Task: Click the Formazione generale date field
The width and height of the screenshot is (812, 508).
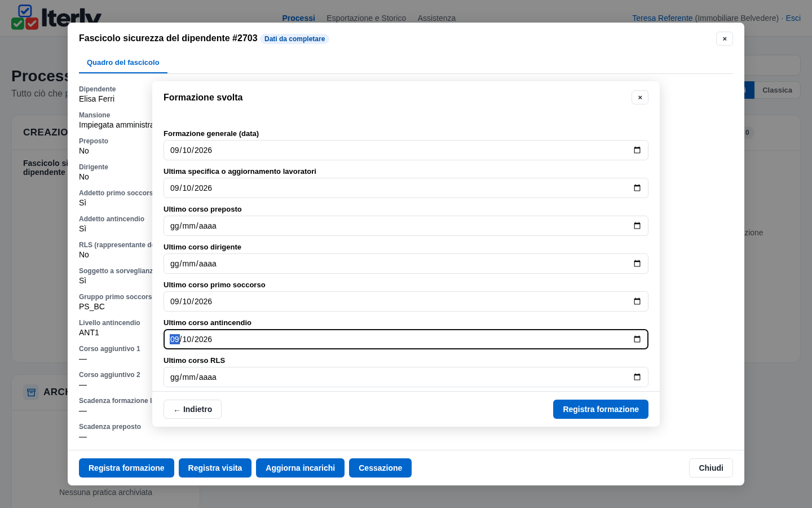Action: [x=406, y=150]
